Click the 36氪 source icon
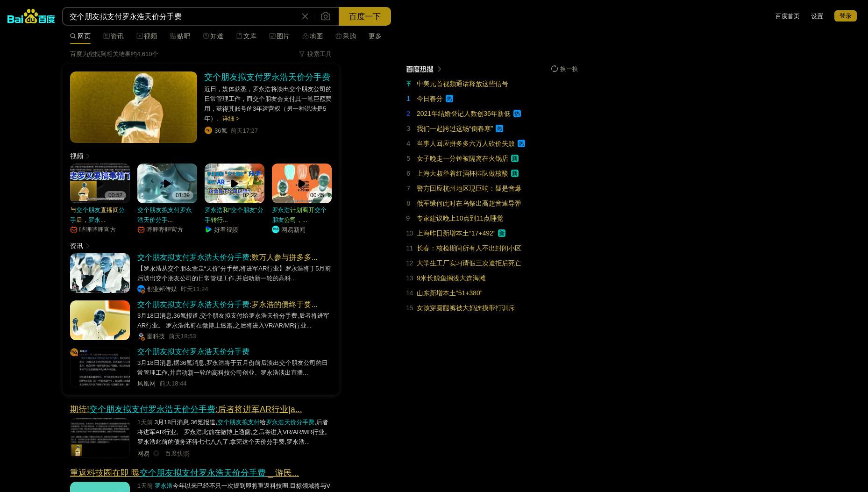Screen dimensions: 868x492 (x=208, y=130)
